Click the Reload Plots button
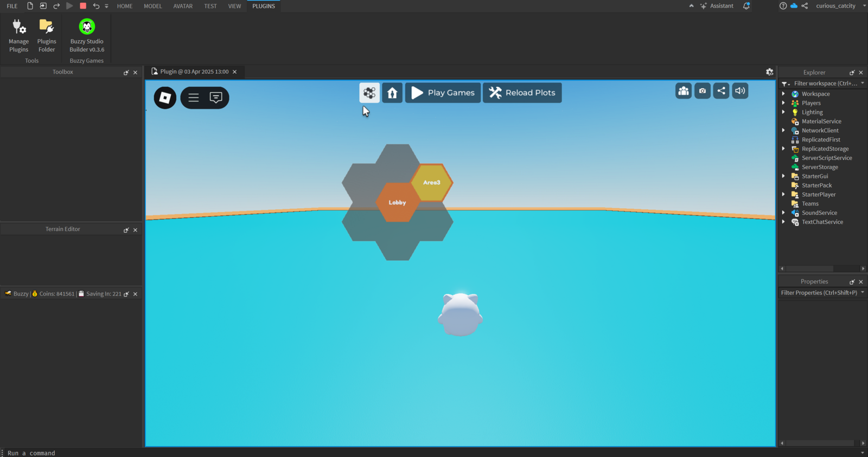 point(522,93)
